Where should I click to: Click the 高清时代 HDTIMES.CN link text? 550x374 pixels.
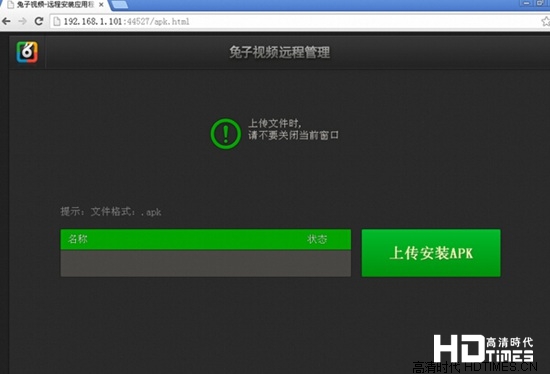(x=475, y=367)
